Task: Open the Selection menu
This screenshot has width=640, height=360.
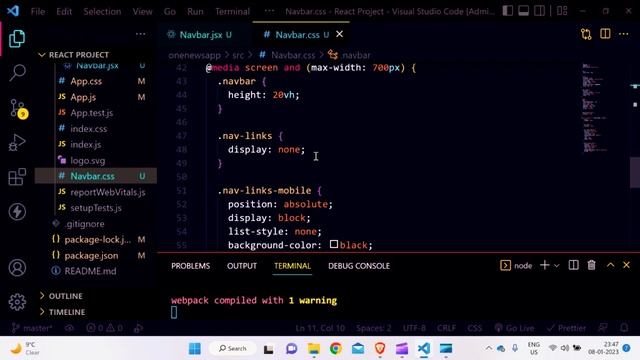Action: click(102, 11)
